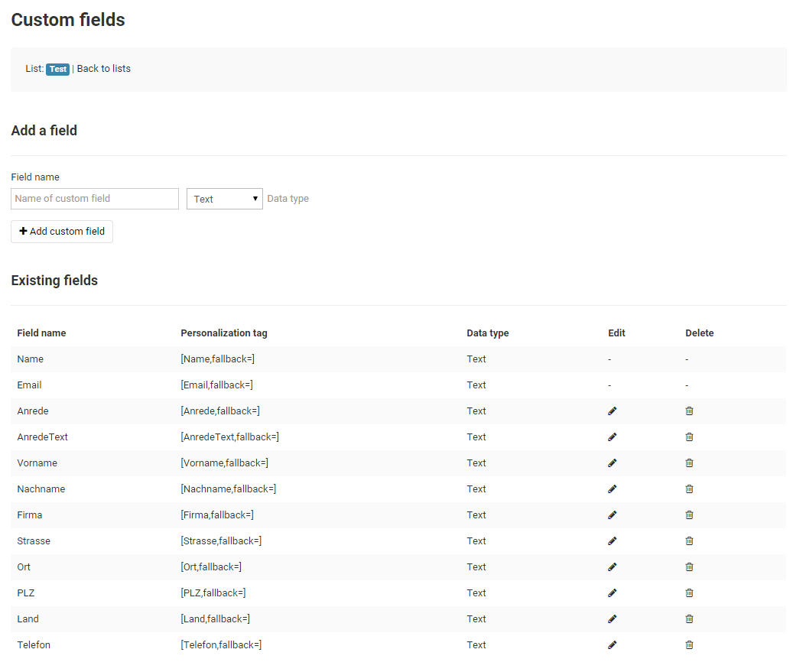Delete the Strasse field

[689, 541]
